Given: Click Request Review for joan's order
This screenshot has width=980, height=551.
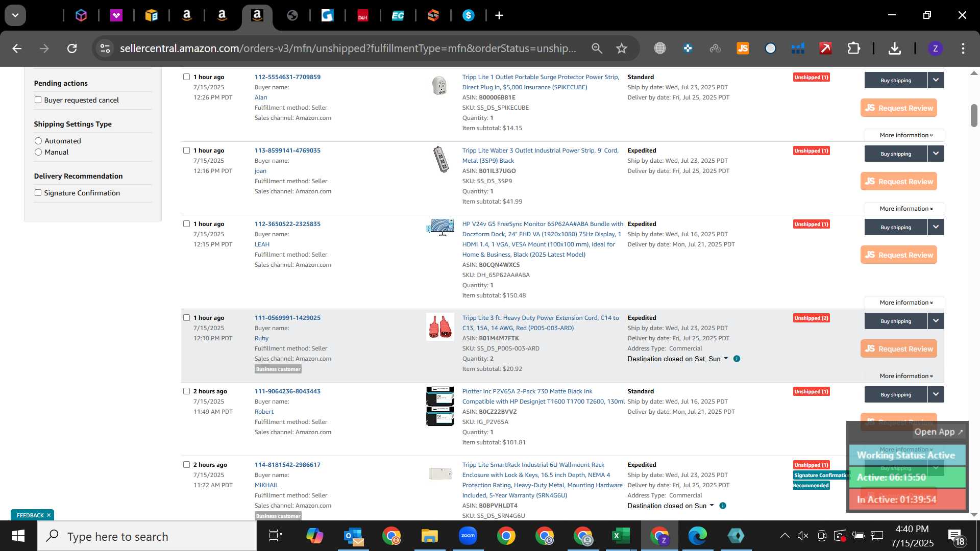Looking at the screenshot, I should tap(899, 181).
